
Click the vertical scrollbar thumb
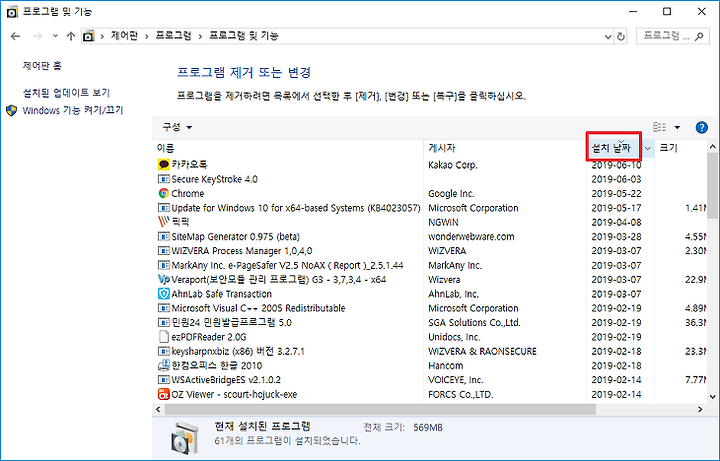pyautogui.click(x=712, y=188)
